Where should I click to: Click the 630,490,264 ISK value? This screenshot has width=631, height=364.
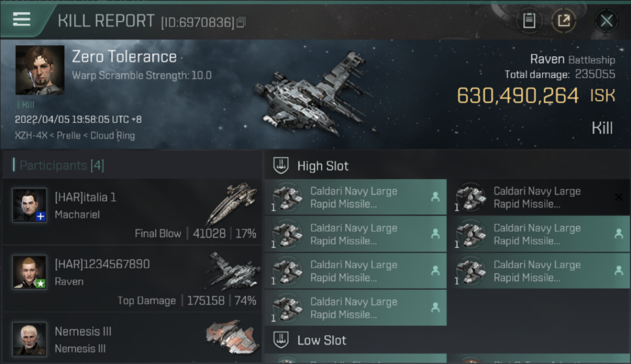coord(517,96)
